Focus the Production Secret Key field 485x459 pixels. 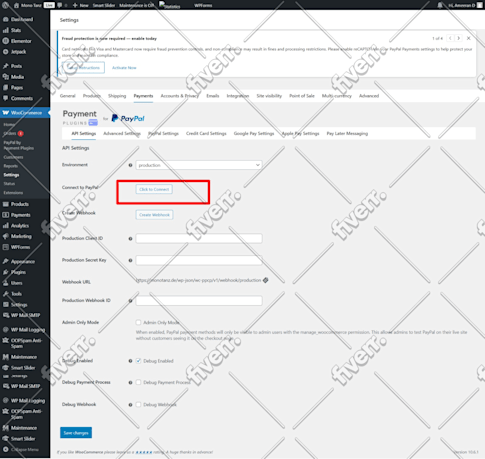click(199, 260)
